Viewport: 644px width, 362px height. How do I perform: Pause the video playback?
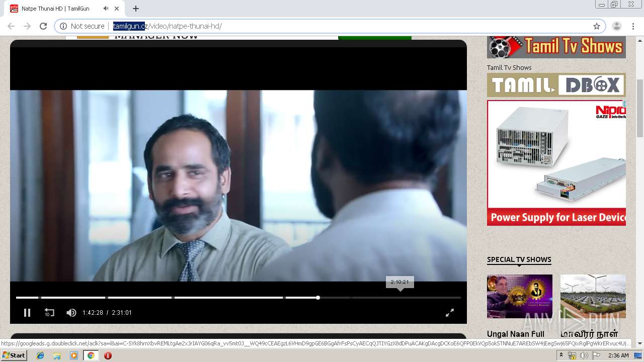coord(27,313)
